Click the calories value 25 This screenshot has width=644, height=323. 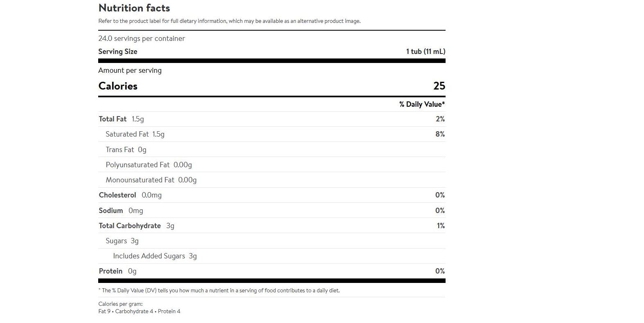[439, 86]
